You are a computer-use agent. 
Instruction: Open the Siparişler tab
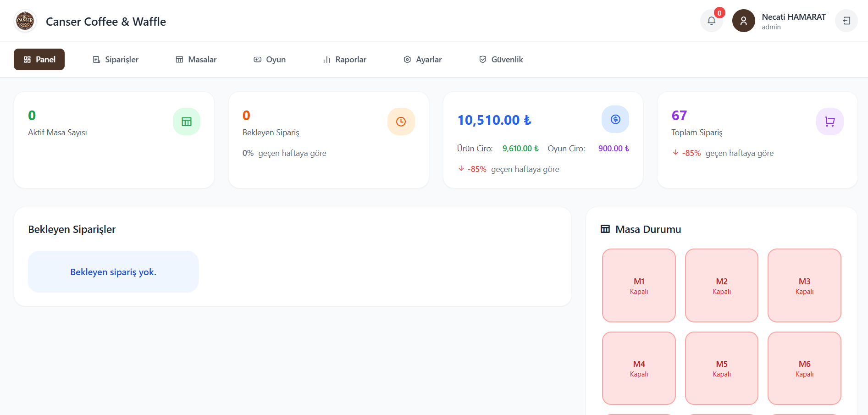[116, 60]
